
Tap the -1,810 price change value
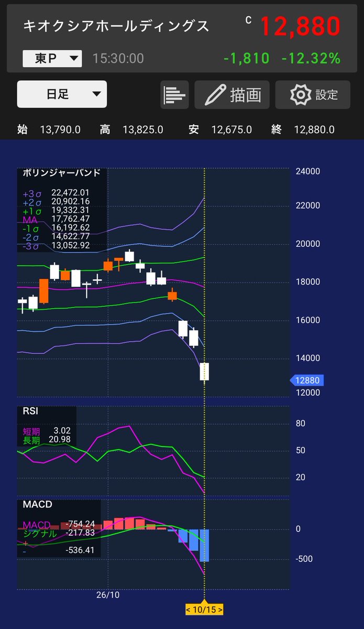coord(246,58)
